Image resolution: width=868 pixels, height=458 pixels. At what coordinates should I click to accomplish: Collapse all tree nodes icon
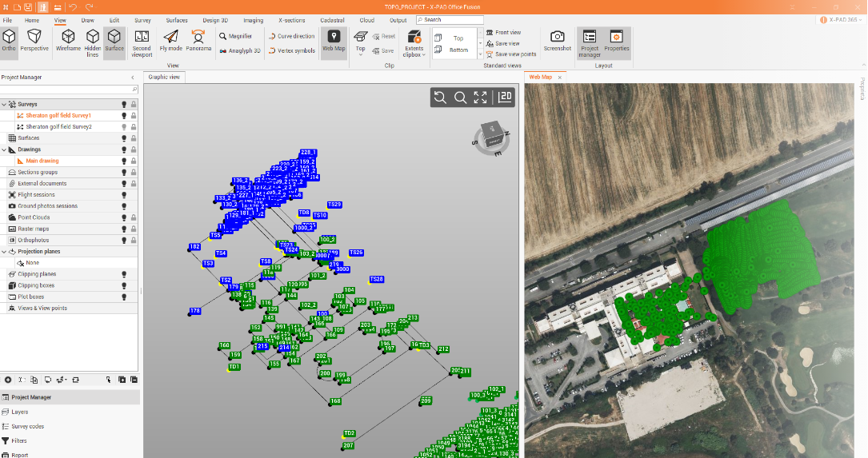click(x=134, y=380)
